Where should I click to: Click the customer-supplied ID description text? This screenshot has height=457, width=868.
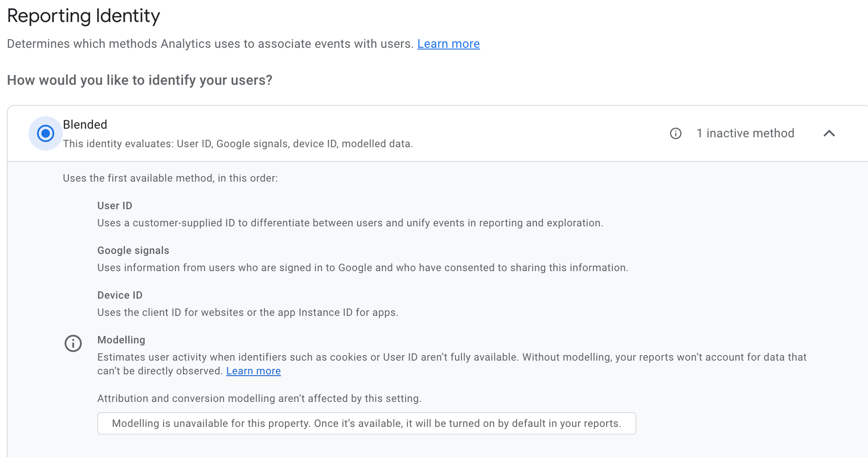[x=350, y=223]
